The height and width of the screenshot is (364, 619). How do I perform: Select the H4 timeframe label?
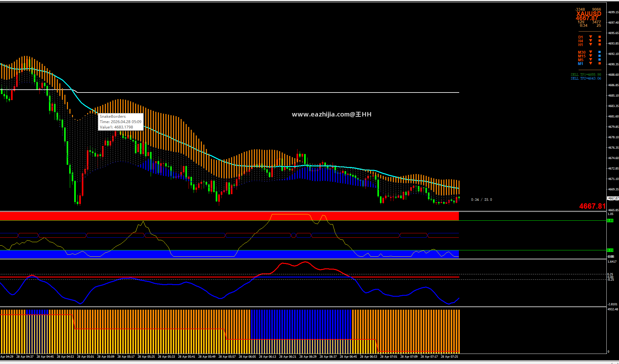(580, 41)
